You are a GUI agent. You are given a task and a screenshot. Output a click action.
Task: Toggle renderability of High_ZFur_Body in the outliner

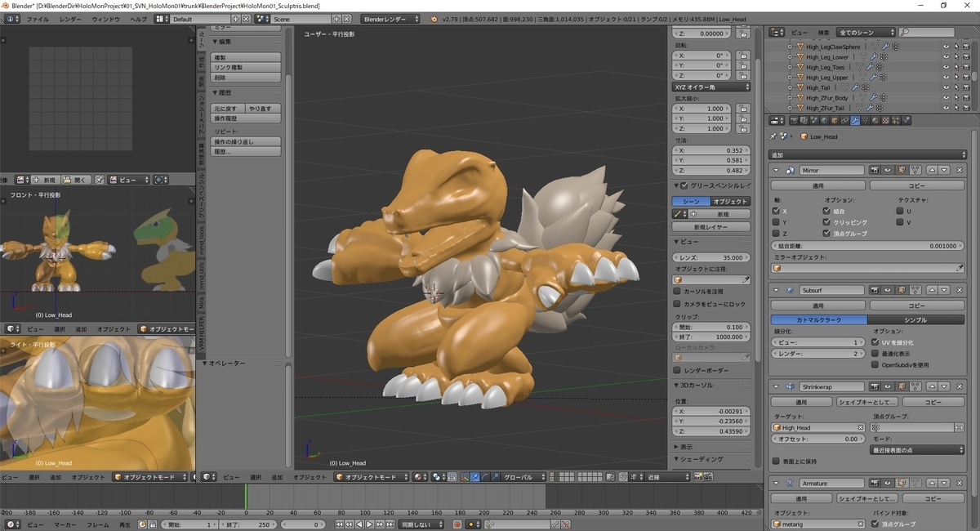(x=966, y=97)
